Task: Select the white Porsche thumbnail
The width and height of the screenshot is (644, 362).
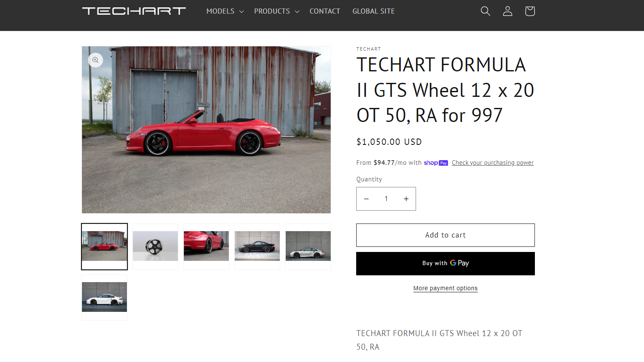Action: pyautogui.click(x=104, y=297)
